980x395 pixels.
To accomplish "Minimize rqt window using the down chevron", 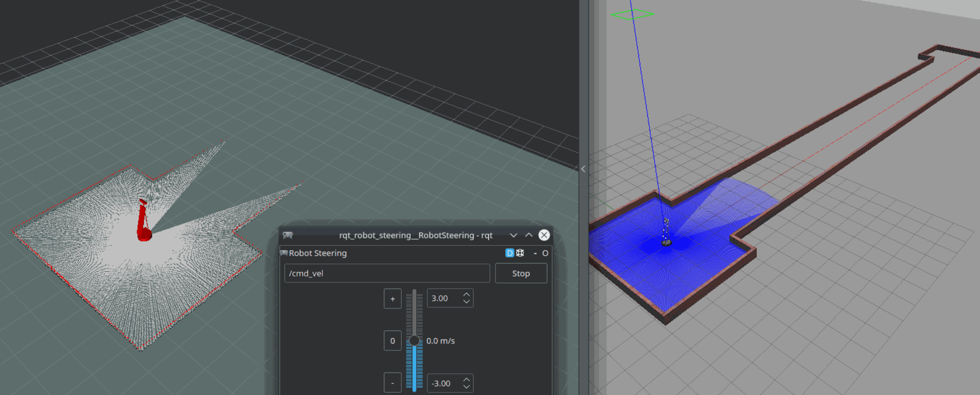I will 513,235.
